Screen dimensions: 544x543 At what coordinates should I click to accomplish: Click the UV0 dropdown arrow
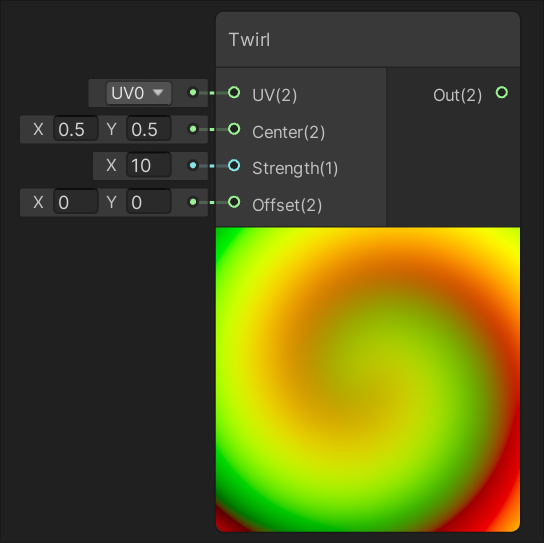158,93
